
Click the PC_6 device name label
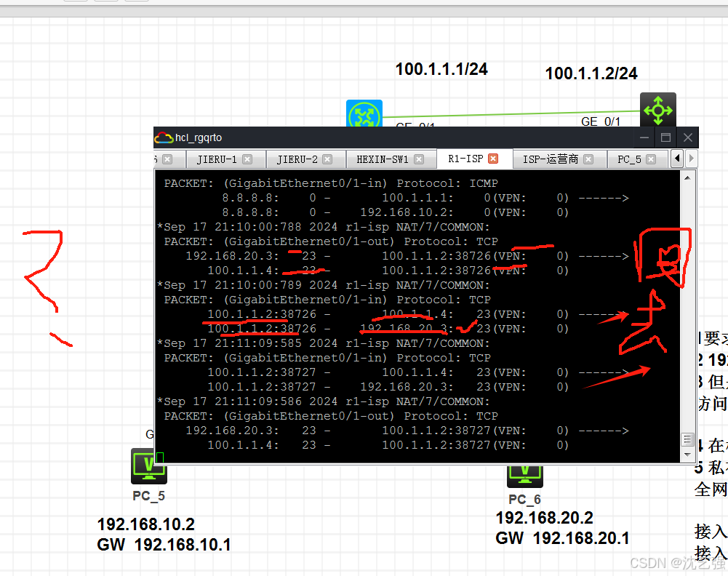click(524, 500)
